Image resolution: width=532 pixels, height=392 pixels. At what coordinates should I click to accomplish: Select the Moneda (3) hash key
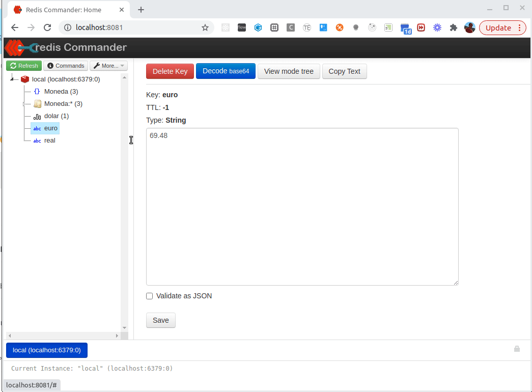pyautogui.click(x=61, y=91)
